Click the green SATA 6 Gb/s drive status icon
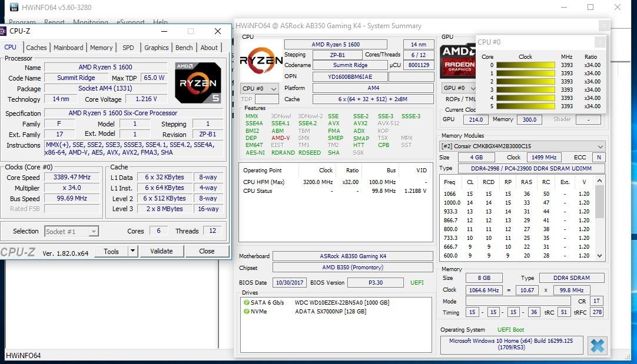Image resolution: width=637 pixels, height=364 pixels. 246,303
